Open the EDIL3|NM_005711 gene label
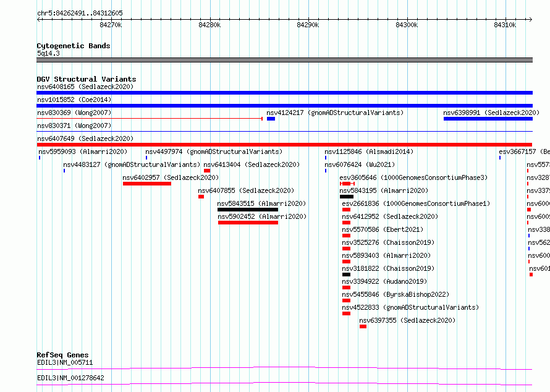The width and height of the screenshot is (550, 392). [65, 362]
